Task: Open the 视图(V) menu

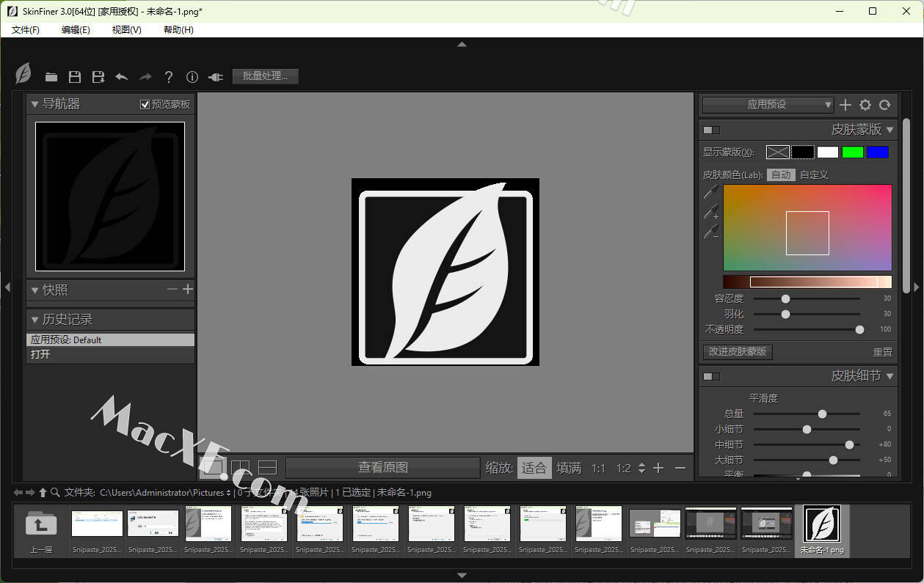Action: pyautogui.click(x=126, y=29)
